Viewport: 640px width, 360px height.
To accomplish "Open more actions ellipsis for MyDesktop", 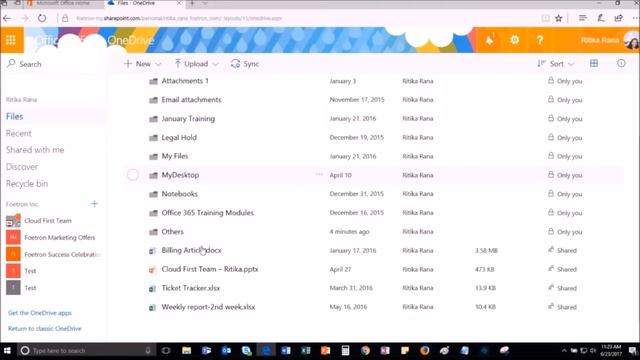I will 319,174.
